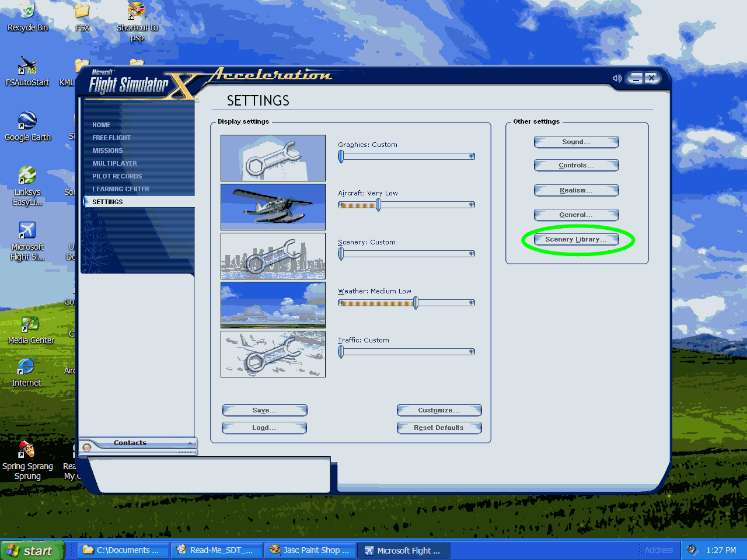Open the Google Earth desktop icon
This screenshot has height=560, width=747.
[27, 124]
